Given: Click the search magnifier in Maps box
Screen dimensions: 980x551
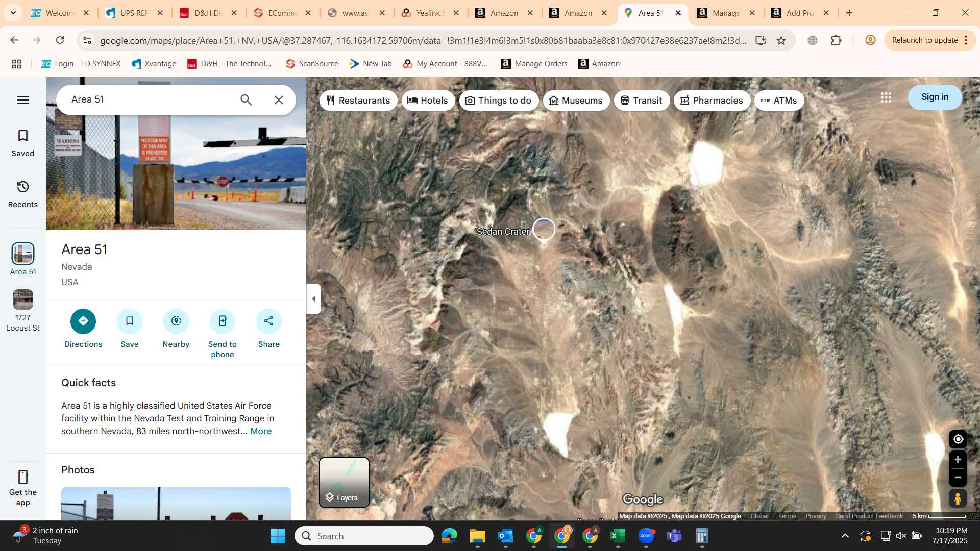Looking at the screenshot, I should coord(246,100).
